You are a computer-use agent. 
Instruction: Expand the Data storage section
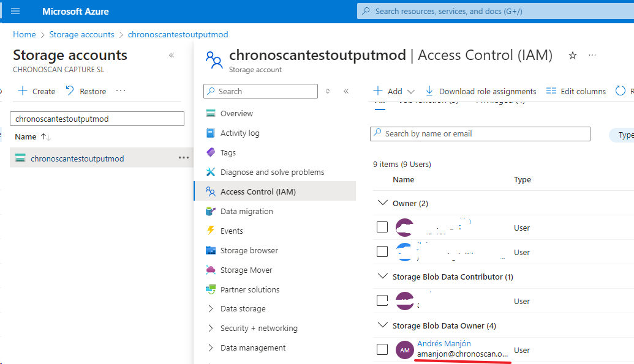click(243, 309)
